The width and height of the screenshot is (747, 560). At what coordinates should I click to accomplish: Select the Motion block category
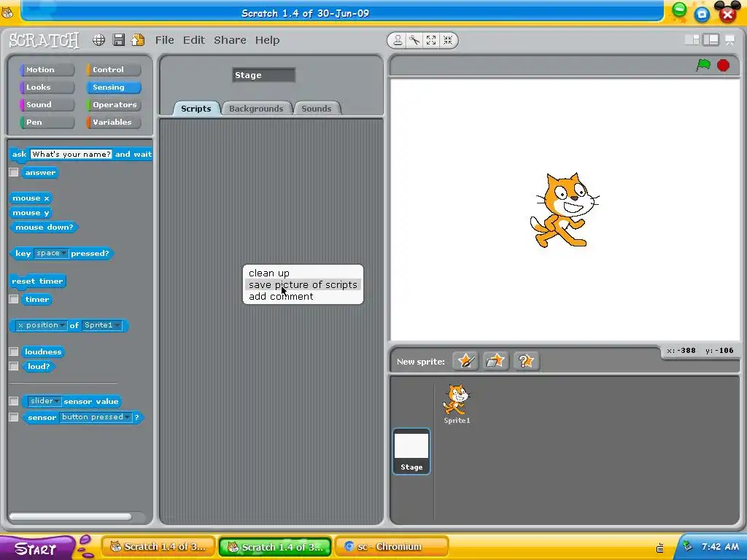click(x=47, y=69)
